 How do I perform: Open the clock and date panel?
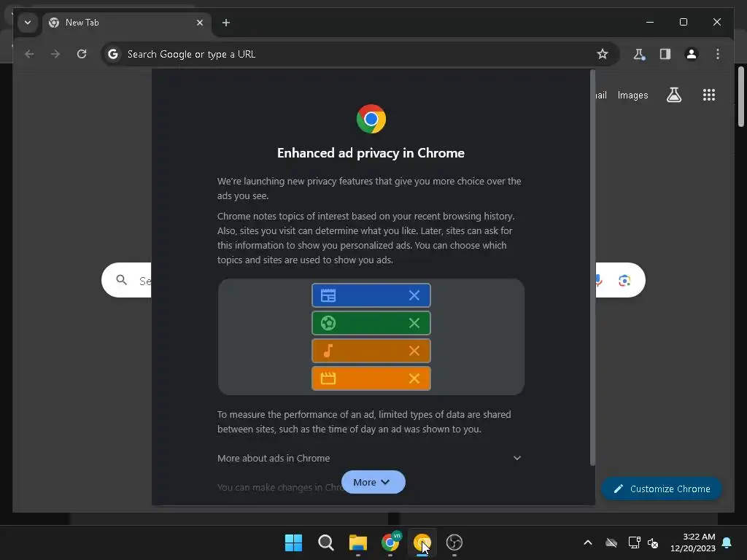(x=693, y=542)
